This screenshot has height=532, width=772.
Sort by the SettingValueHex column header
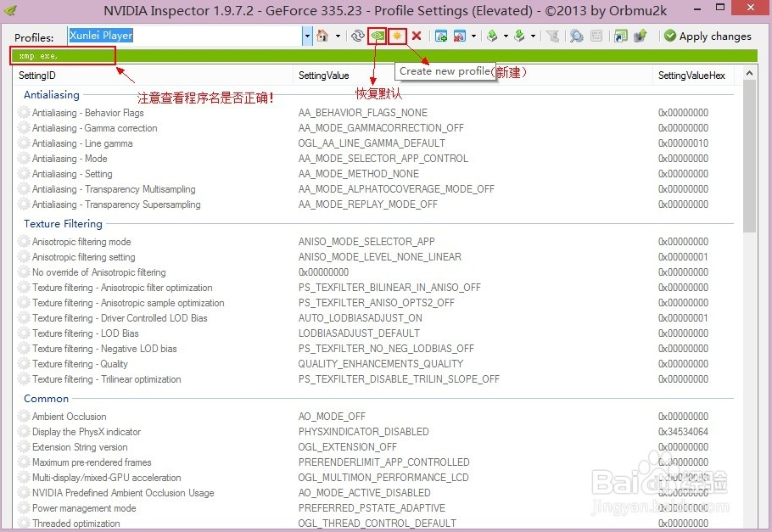tap(693, 76)
